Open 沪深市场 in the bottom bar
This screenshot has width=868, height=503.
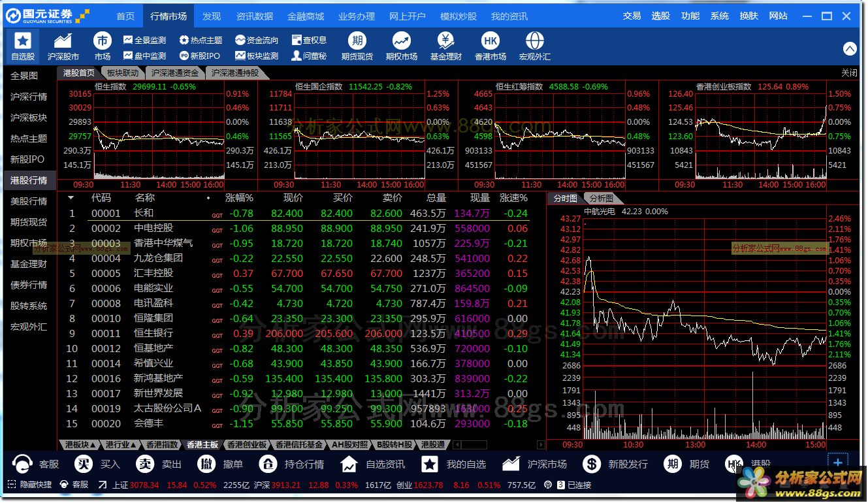534,464
